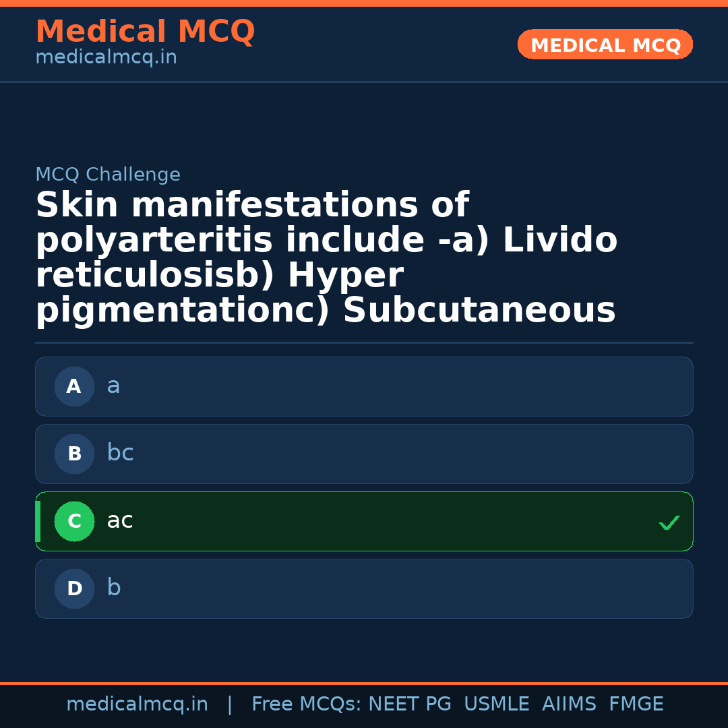Click AIIMS in the footer
Screen dimensions: 728x728
569,704
